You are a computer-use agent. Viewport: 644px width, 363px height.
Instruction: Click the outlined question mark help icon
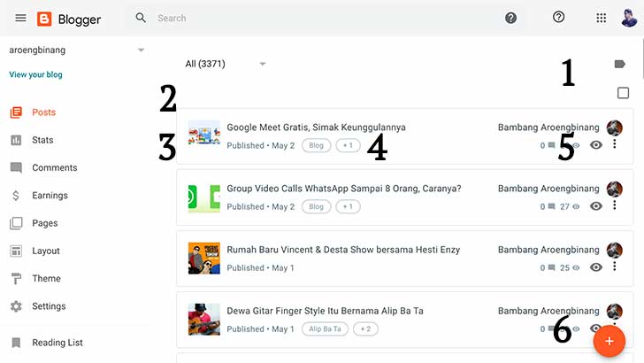coord(558,17)
